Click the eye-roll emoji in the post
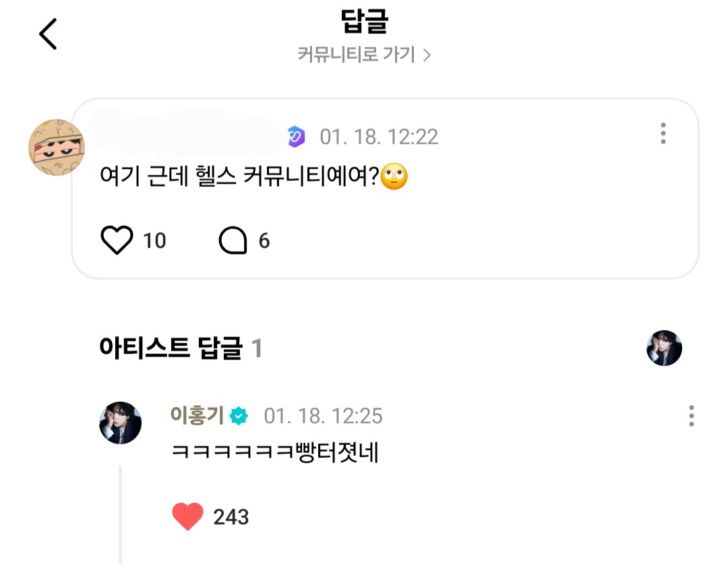Screen dimensions: 728x569 coord(394,178)
